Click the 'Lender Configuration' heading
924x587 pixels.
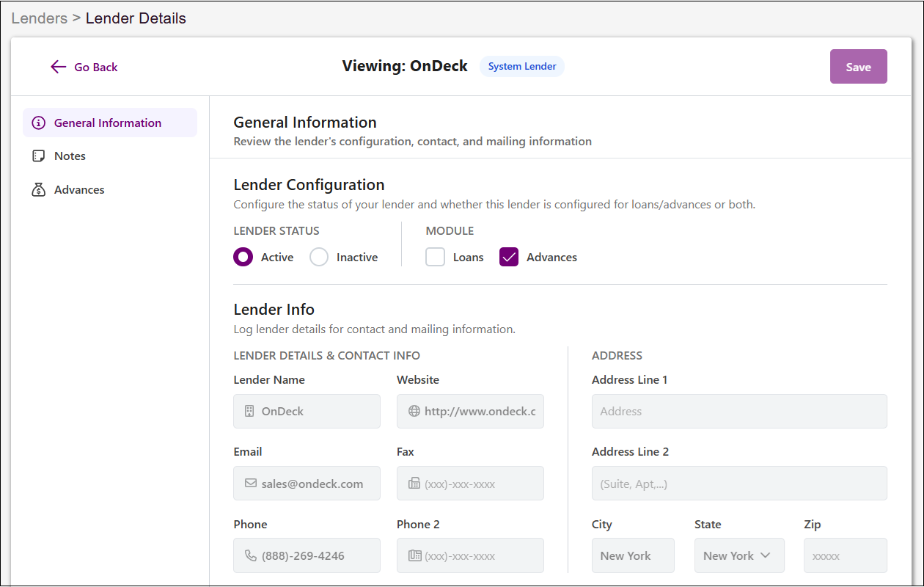point(309,185)
